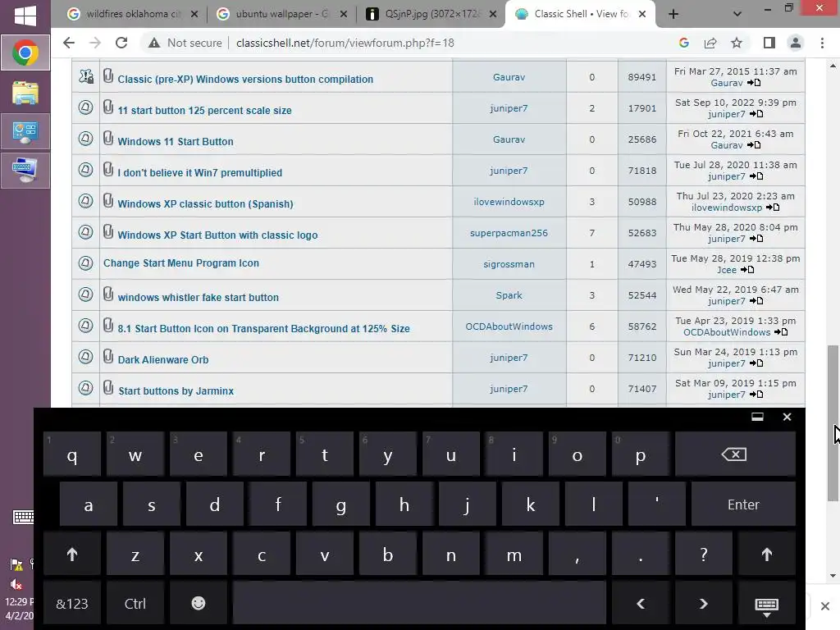The width and height of the screenshot is (840, 630).
Task: Open windows whistler fake start button topic
Action: [199, 297]
